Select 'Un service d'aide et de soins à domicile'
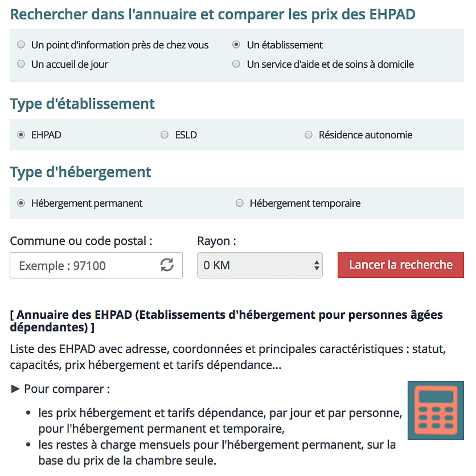Viewport: 476px width, 476px height. 236,64
